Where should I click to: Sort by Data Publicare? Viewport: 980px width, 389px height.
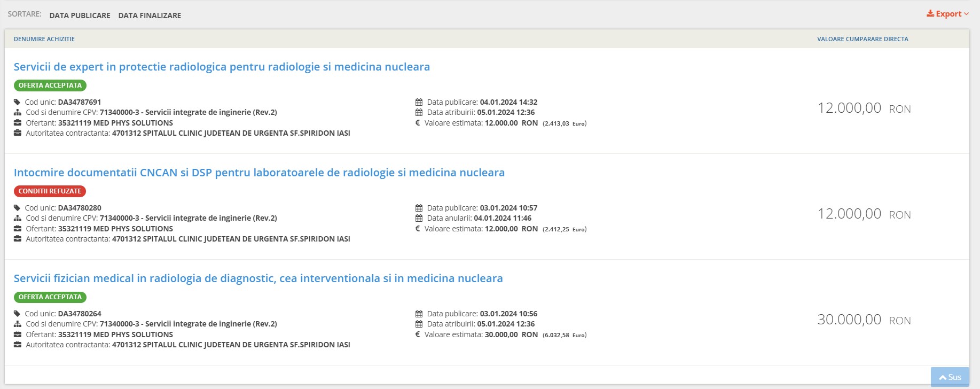[x=80, y=15]
